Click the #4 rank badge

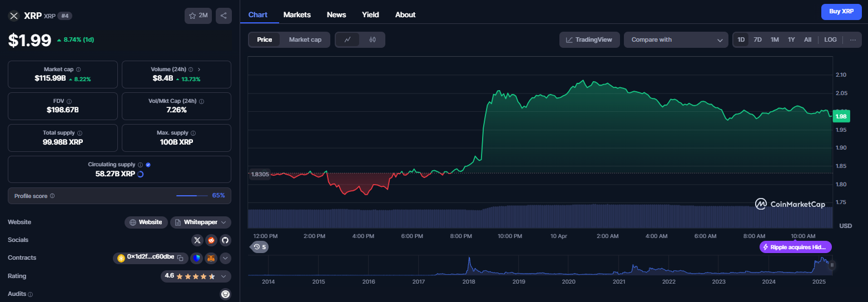(x=65, y=16)
